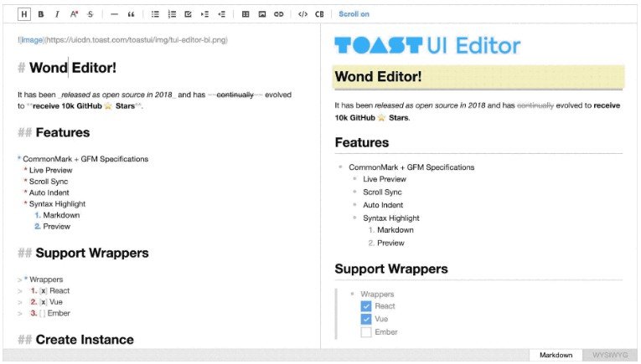The image size is (641, 364).
Task: Click 'Live Preview' item in preview pane
Action: [385, 179]
